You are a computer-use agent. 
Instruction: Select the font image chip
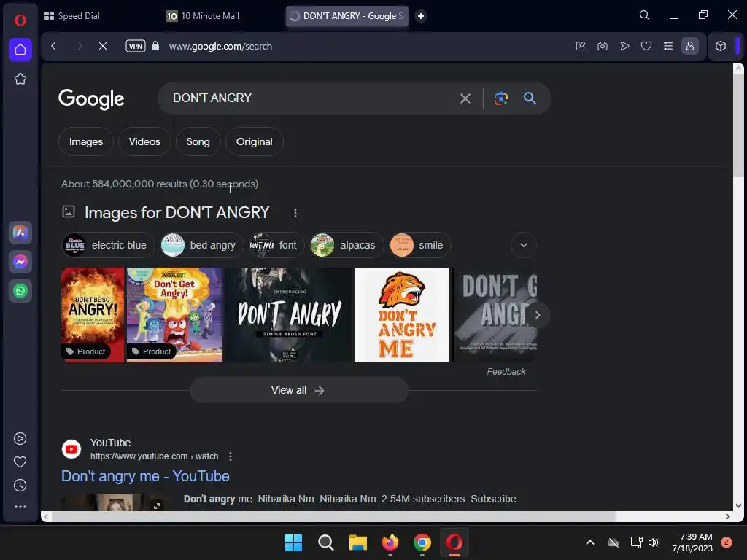(x=276, y=245)
